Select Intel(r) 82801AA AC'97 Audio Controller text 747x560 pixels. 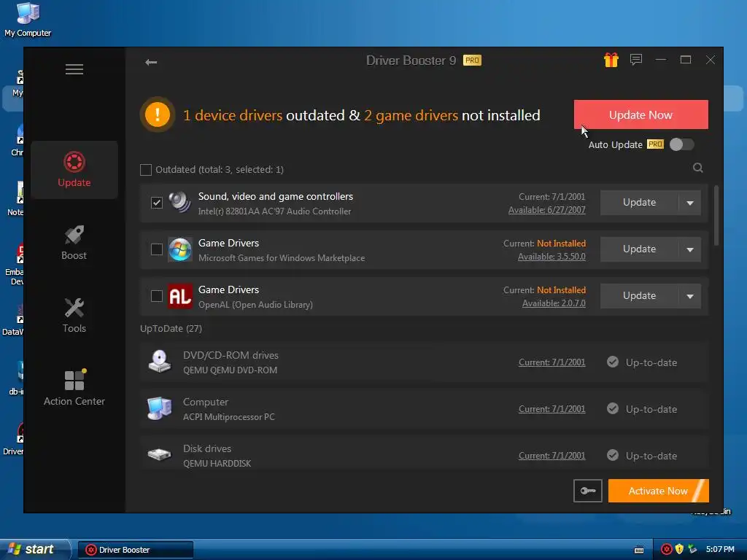(x=274, y=211)
